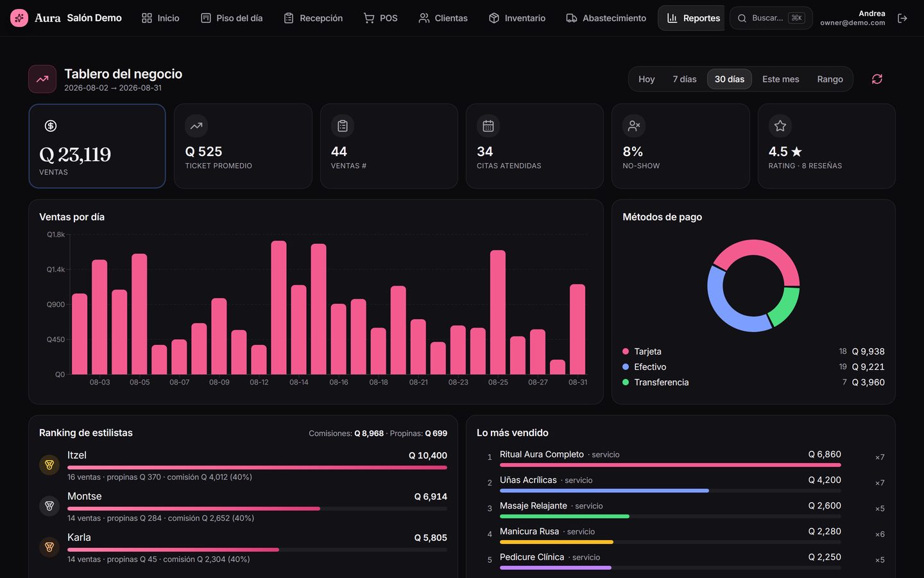Click the Masaje Relajante item

(681, 509)
